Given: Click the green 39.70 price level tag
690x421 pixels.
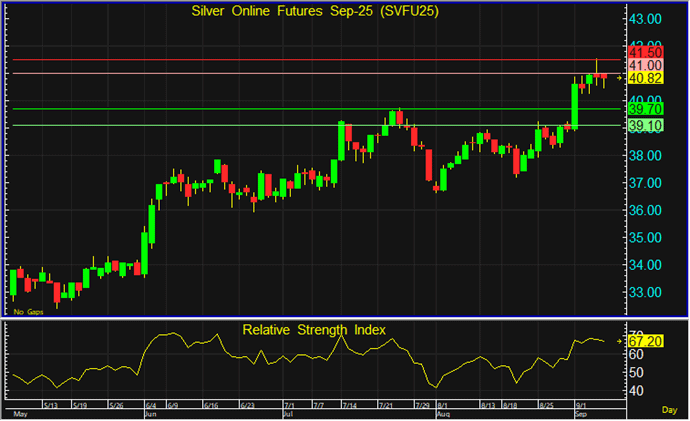Looking at the screenshot, I should 645,108.
